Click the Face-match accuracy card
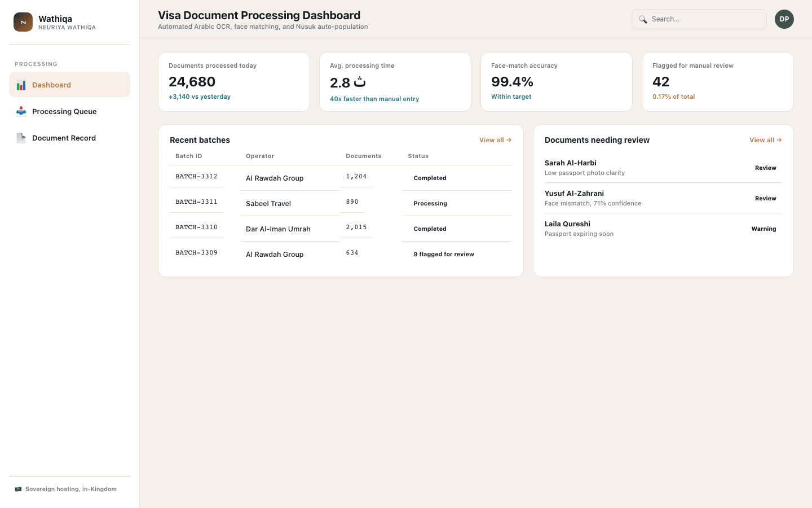812x508 pixels. (557, 82)
